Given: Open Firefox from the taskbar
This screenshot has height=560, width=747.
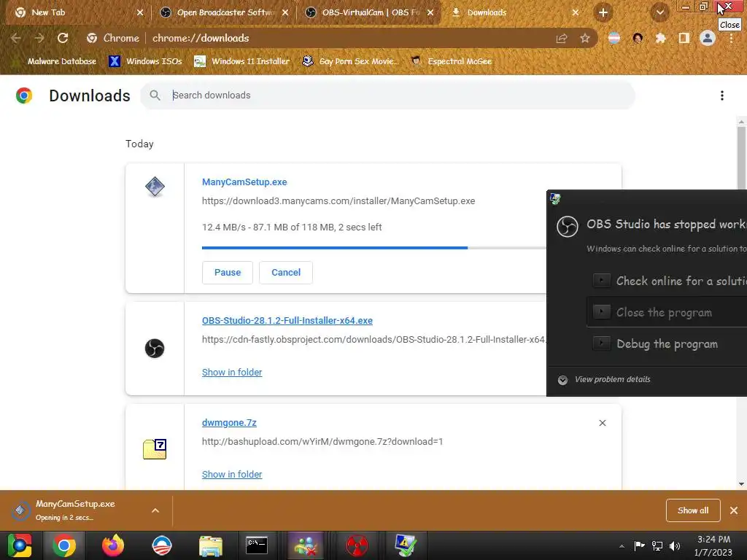Looking at the screenshot, I should 113,545.
